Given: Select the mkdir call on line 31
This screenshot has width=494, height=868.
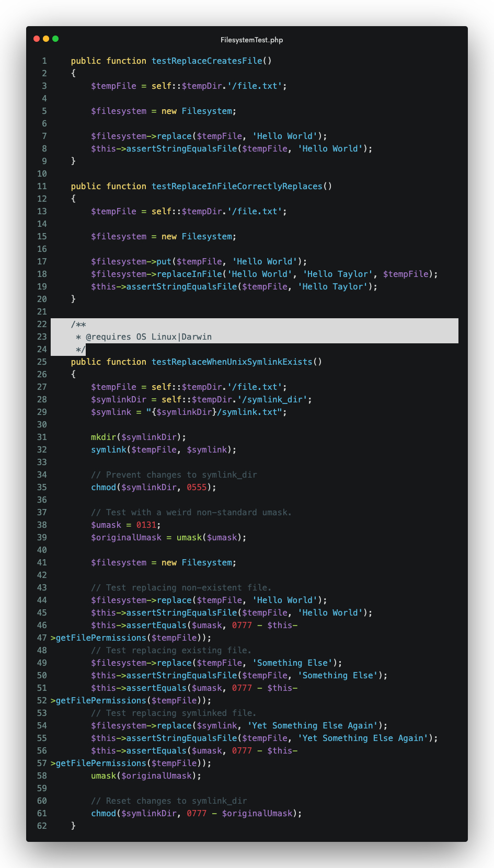Looking at the screenshot, I should (139, 437).
